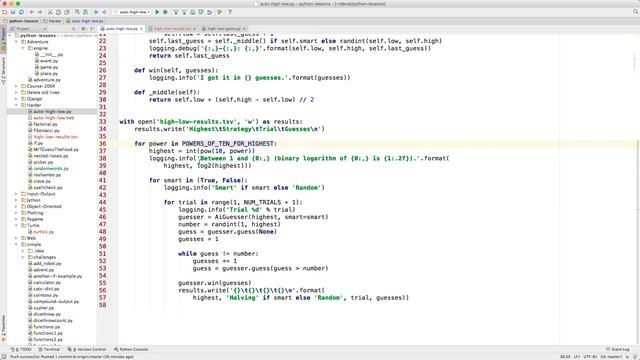Click the navigate Back arrow icon

(96, 12)
